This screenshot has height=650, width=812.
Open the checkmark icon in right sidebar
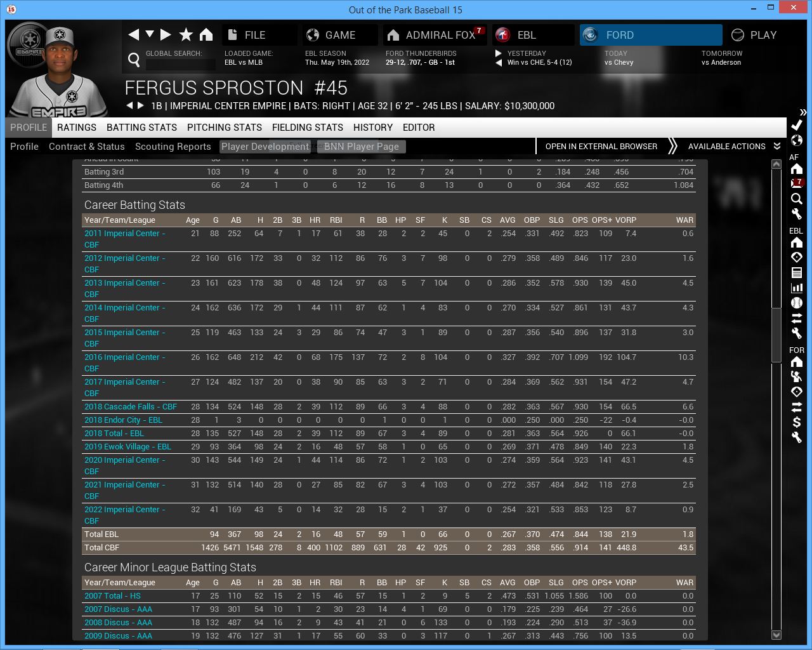click(797, 125)
